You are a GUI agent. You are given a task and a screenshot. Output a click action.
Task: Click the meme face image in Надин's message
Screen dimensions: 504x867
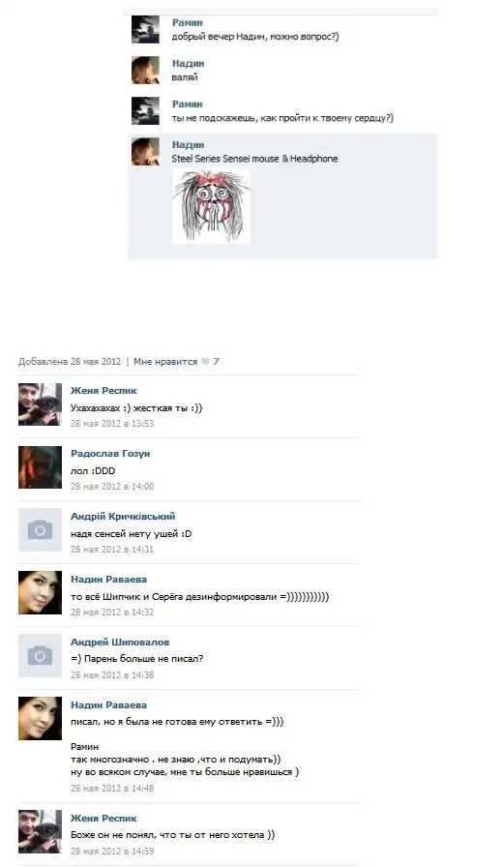click(211, 206)
